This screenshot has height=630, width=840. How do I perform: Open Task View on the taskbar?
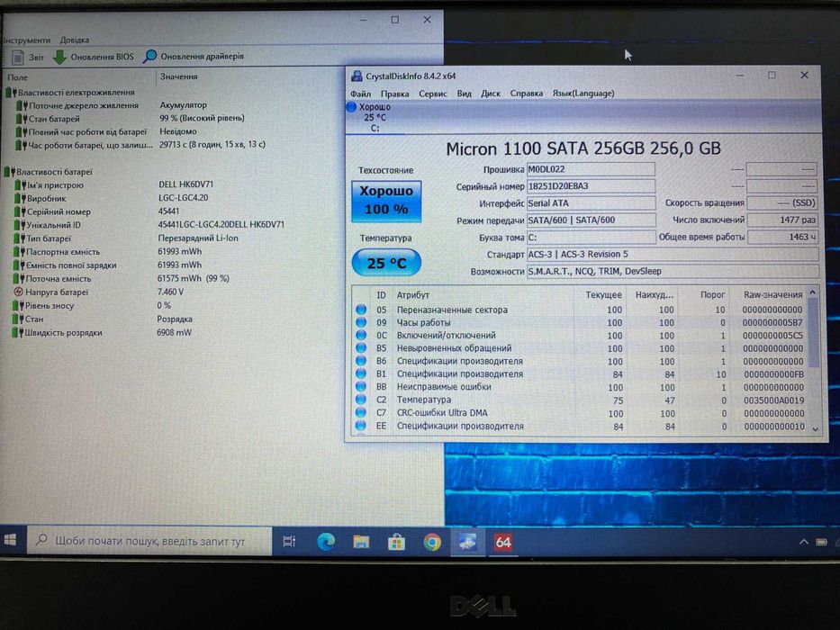coord(289,542)
